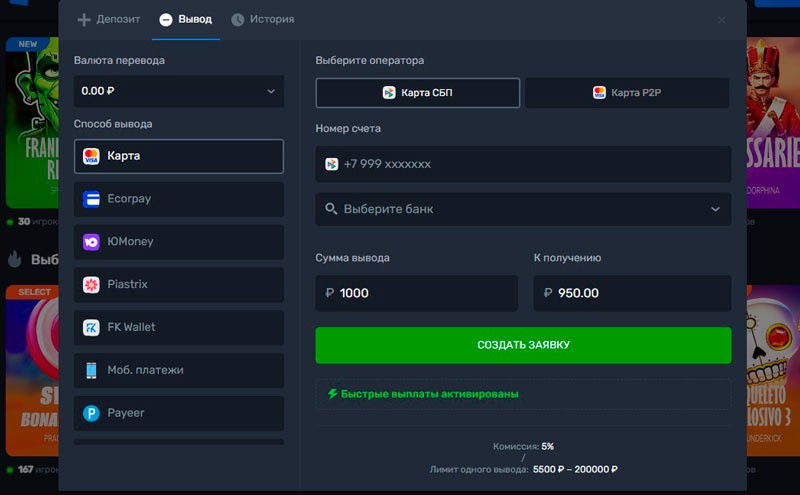The width and height of the screenshot is (800, 495).
Task: Select the Карта СБП operator option
Action: click(417, 93)
